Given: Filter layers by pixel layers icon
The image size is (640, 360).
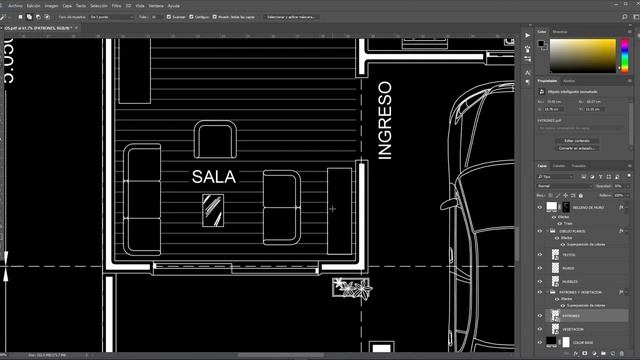Looking at the screenshot, I should 583,177.
